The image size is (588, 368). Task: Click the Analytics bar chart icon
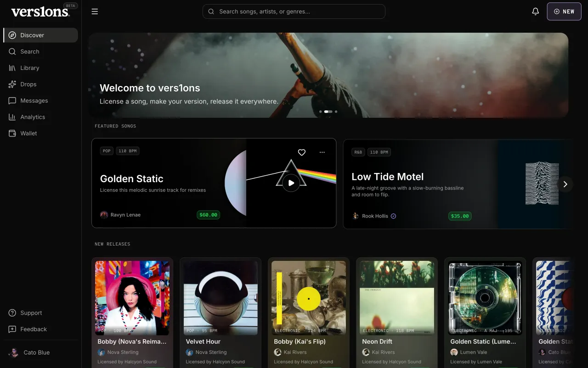pyautogui.click(x=12, y=117)
